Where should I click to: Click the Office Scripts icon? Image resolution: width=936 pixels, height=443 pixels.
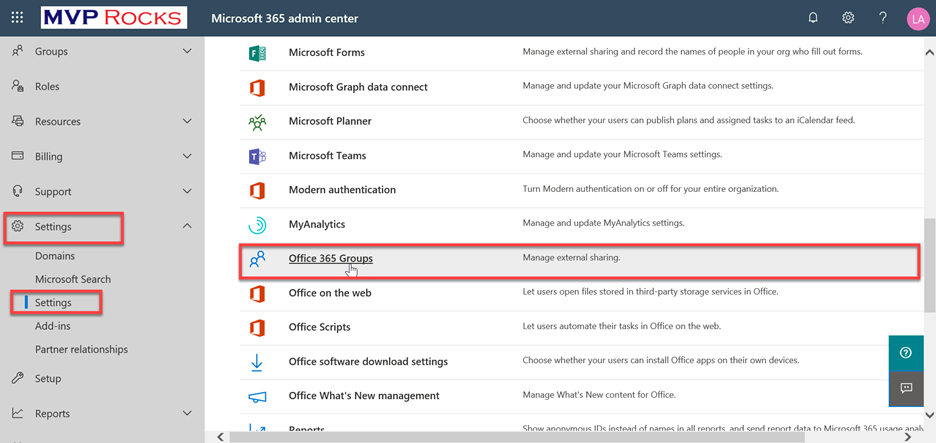pos(257,328)
